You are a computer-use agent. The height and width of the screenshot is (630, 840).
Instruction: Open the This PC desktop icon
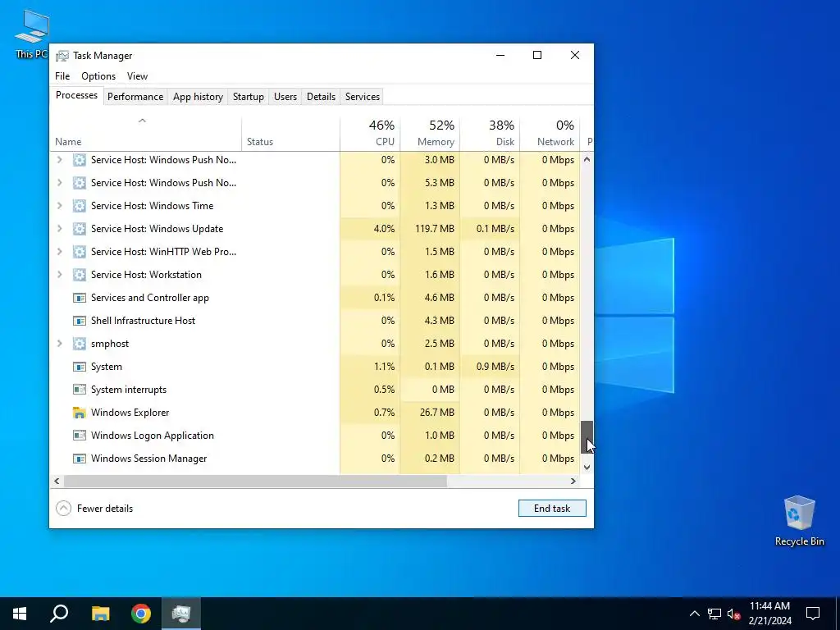[32, 33]
